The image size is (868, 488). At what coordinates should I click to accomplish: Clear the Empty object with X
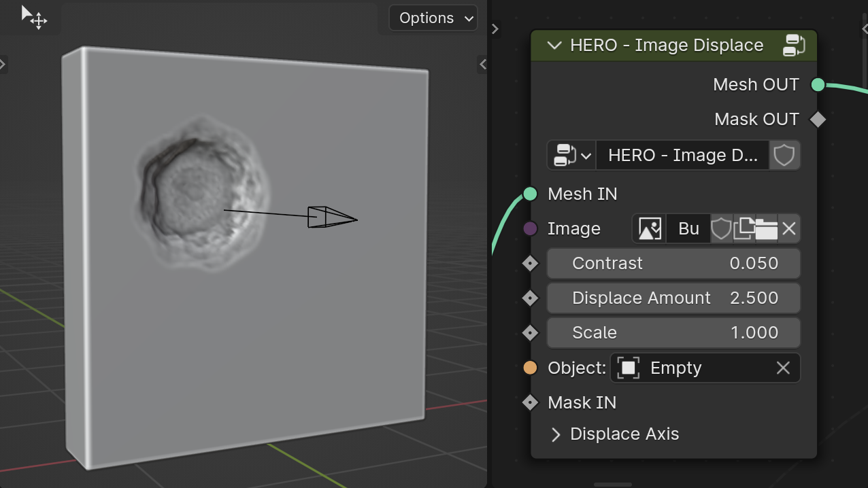tap(783, 368)
